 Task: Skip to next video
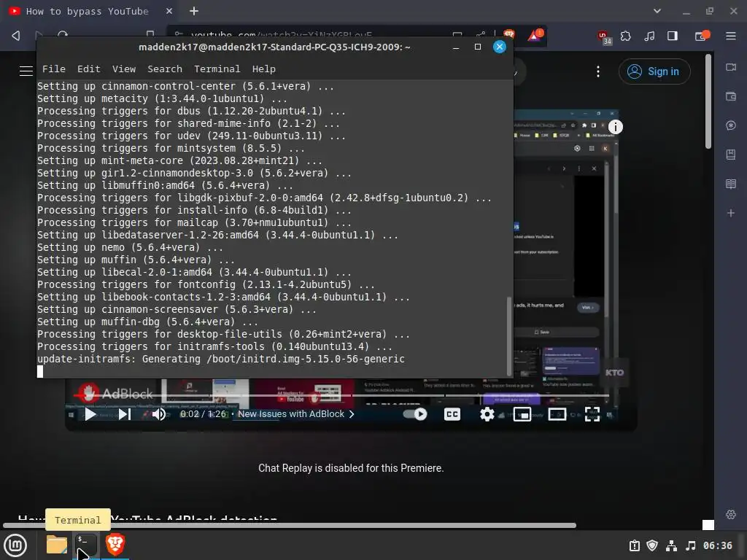[124, 414]
